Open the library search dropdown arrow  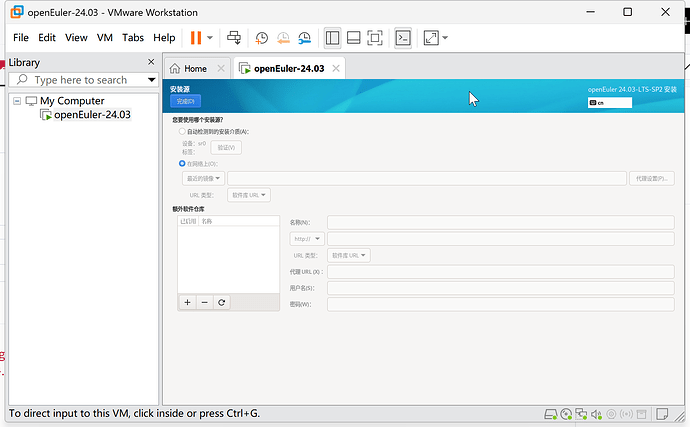(x=151, y=80)
